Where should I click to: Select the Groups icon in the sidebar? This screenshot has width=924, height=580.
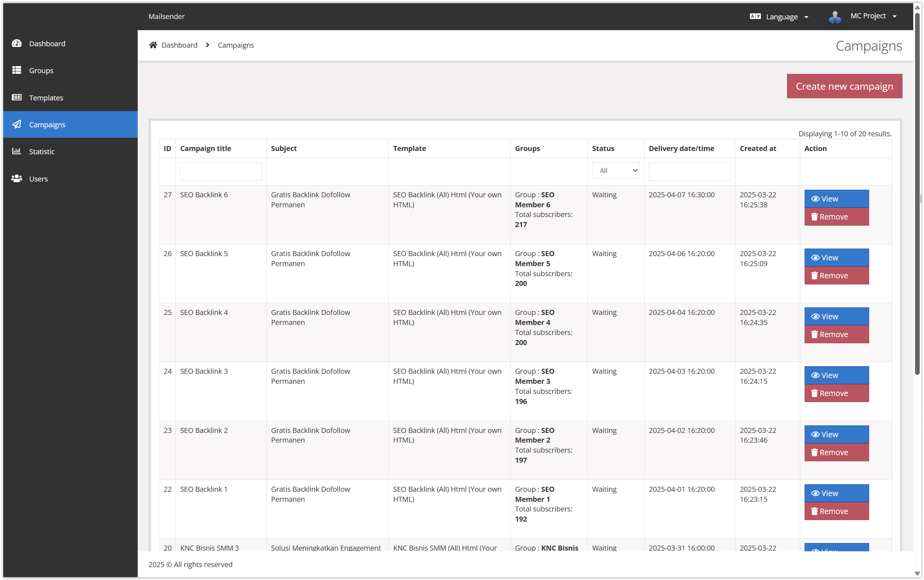[16, 70]
